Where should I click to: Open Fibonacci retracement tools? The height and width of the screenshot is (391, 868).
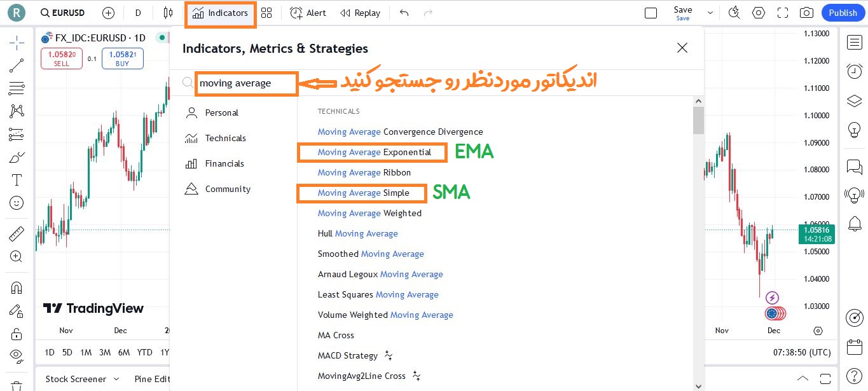pos(17,88)
